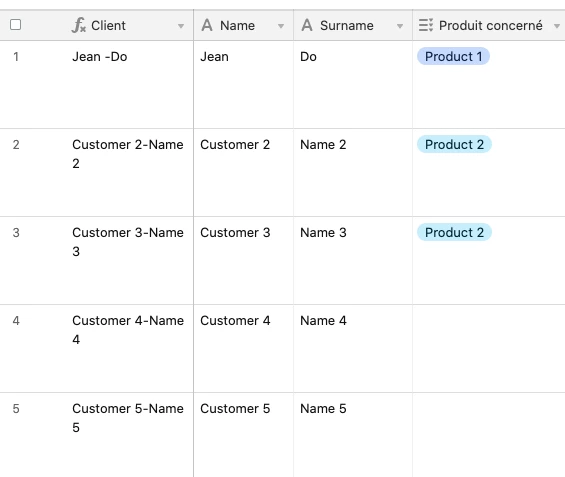
Task: Toggle the select-all checkbox in the header
Action: coord(15,25)
